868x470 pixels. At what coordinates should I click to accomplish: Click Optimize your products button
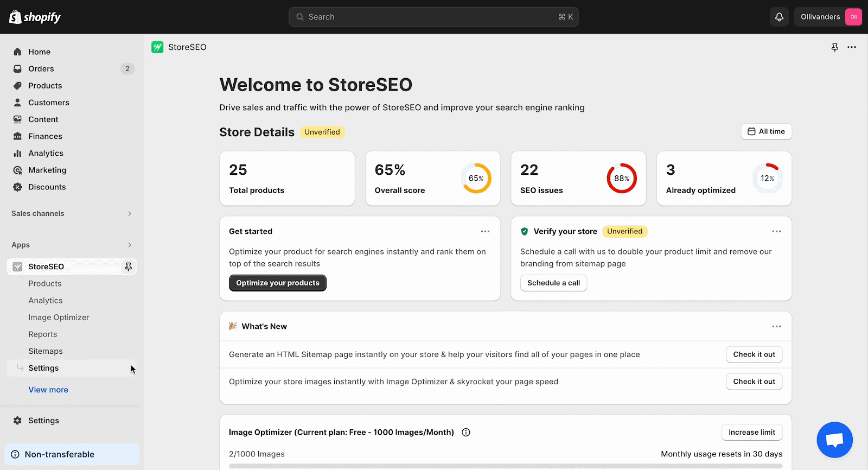click(278, 283)
